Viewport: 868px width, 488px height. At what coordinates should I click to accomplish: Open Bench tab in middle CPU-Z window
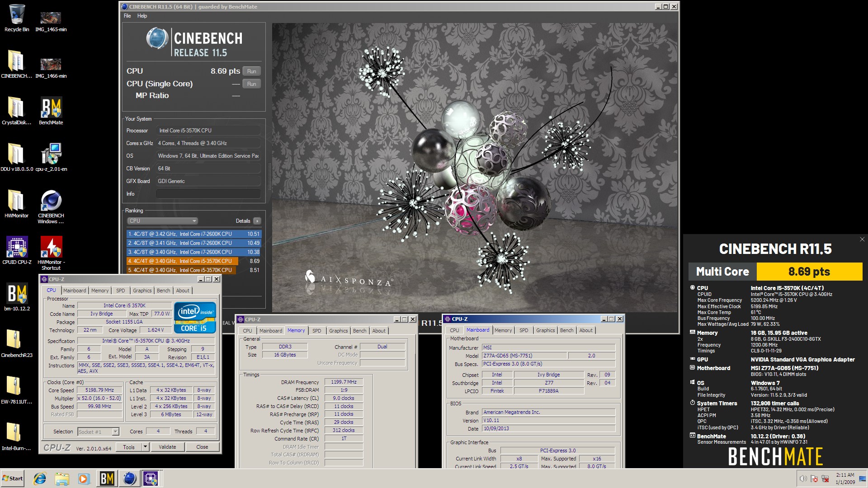pyautogui.click(x=360, y=331)
